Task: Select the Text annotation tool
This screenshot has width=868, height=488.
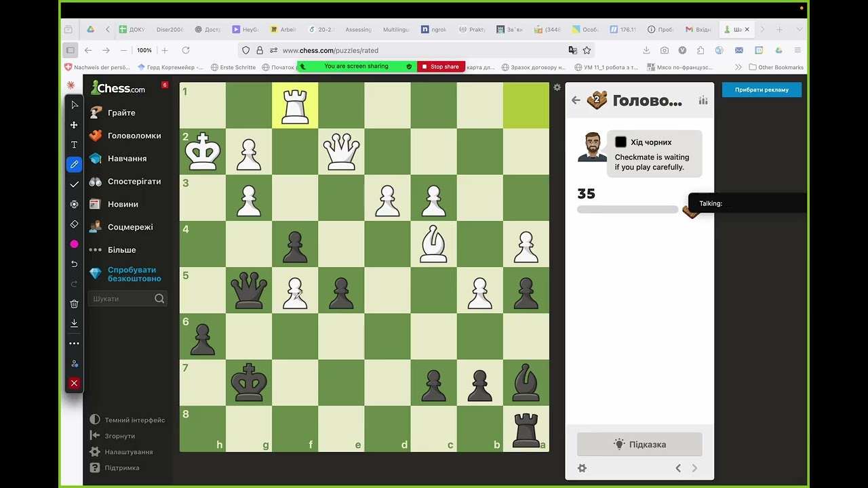Action: [x=75, y=144]
